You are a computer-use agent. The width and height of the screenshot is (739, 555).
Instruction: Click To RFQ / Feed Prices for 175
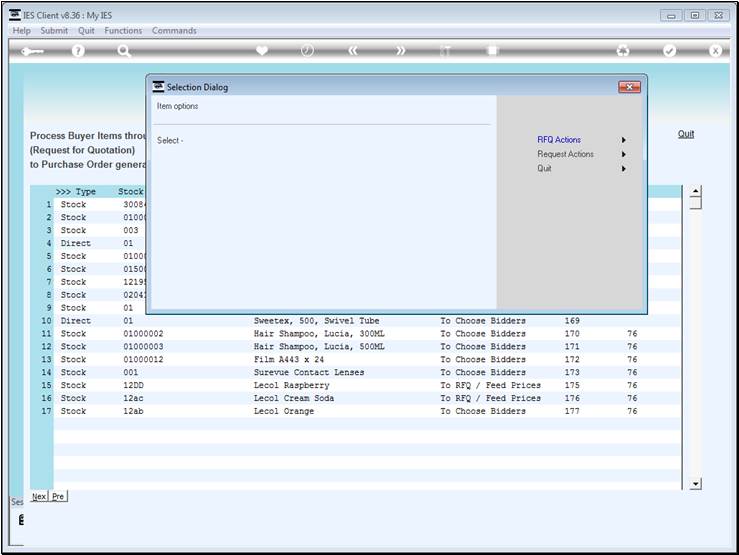[x=491, y=385]
